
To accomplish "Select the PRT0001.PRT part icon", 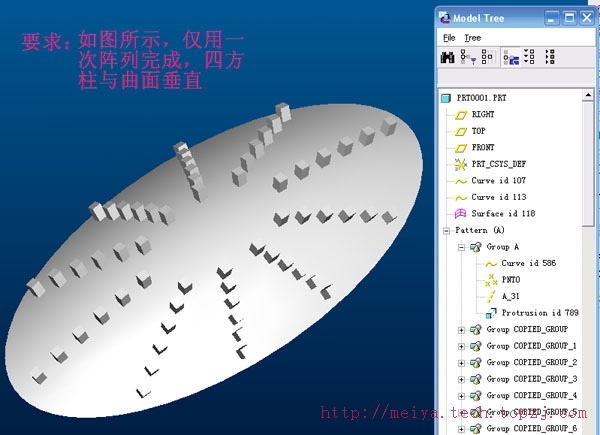I will 446,98.
